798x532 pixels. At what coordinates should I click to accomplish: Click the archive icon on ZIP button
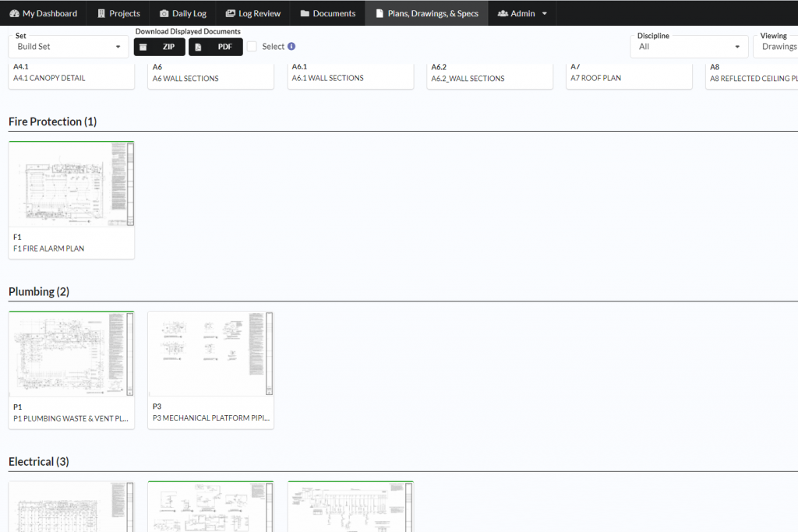143,47
